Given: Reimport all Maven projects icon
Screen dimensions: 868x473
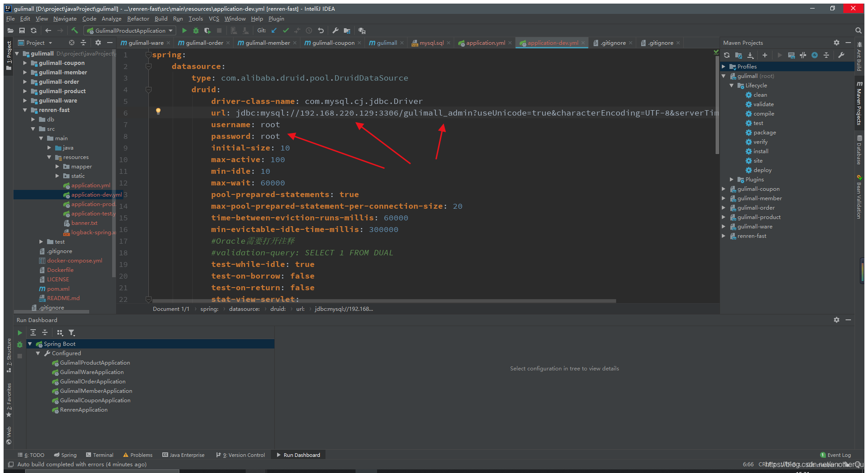Looking at the screenshot, I should pyautogui.click(x=727, y=55).
